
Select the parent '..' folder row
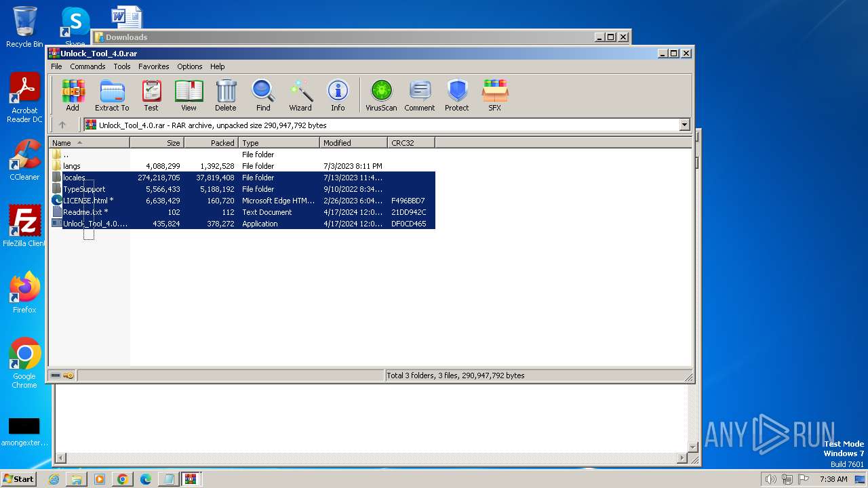(x=241, y=155)
